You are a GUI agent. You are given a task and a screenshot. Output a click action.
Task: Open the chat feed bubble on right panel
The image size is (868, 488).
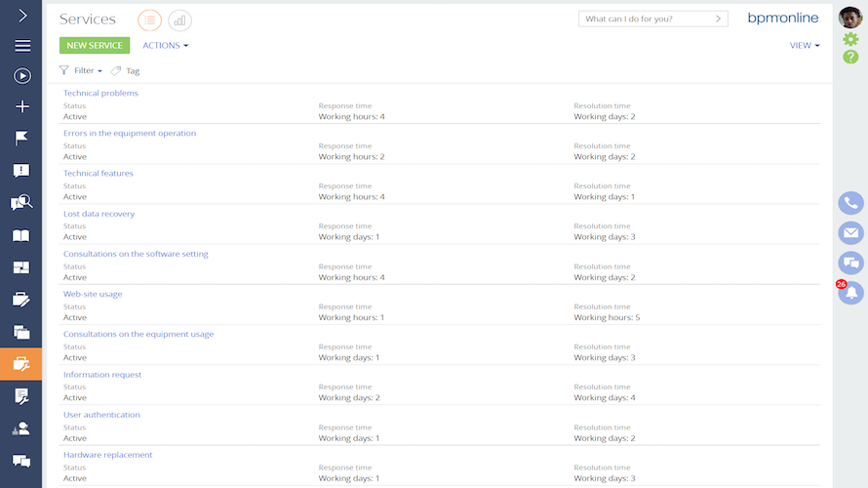850,262
